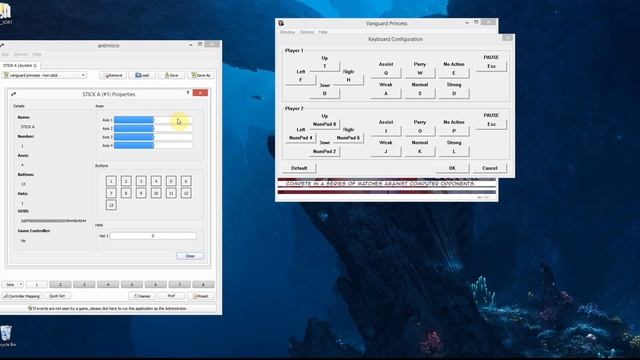Click the Load profile button
This screenshot has width=640, height=360.
[142, 75]
